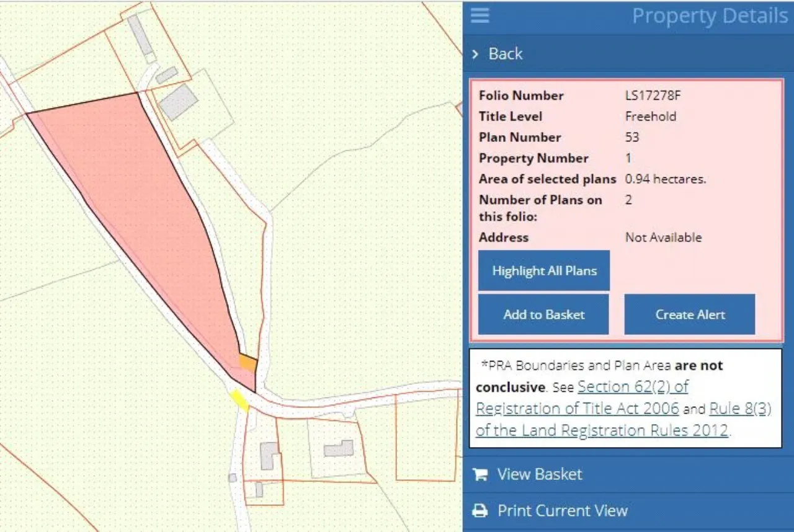This screenshot has width=794, height=532.
Task: Select the small orange parcel on map
Action: [248, 363]
